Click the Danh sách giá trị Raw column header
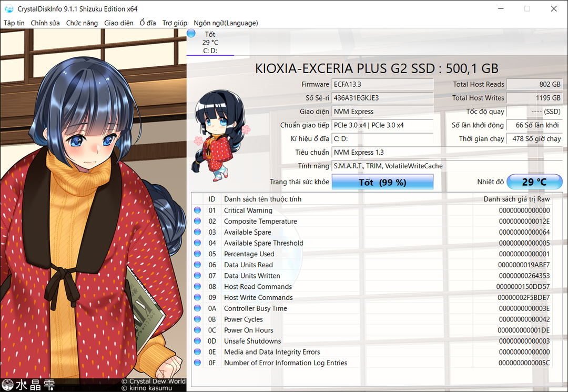The image size is (568, 392). pyautogui.click(x=516, y=199)
